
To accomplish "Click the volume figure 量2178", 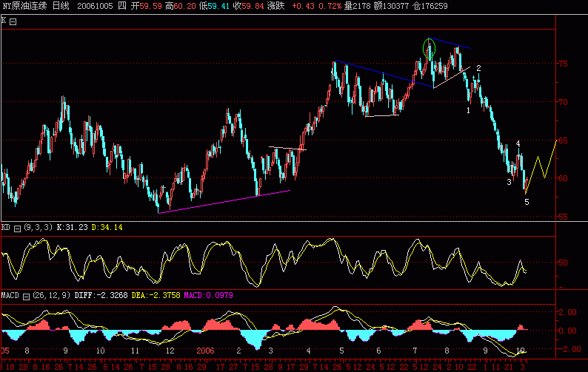I will click(357, 6).
